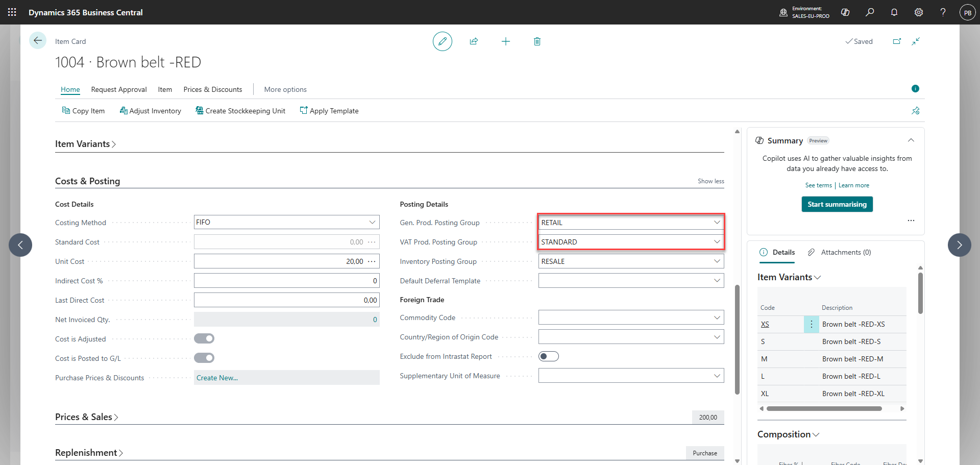Open Prices & Discounts menu

[x=213, y=89]
